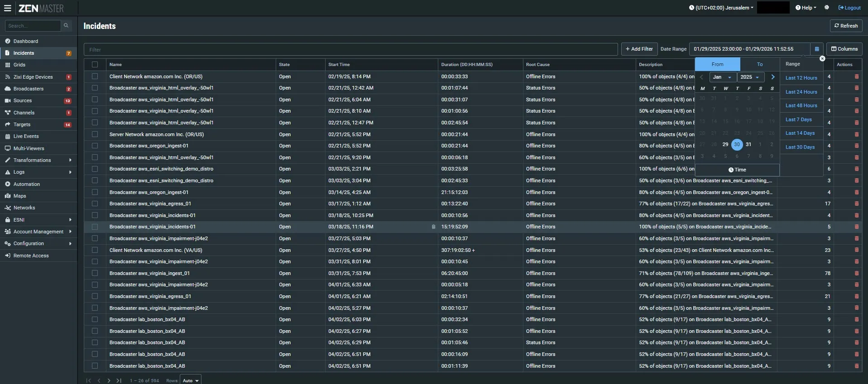868x384 pixels.
Task: Click the calendar icon next to date range
Action: click(817, 49)
